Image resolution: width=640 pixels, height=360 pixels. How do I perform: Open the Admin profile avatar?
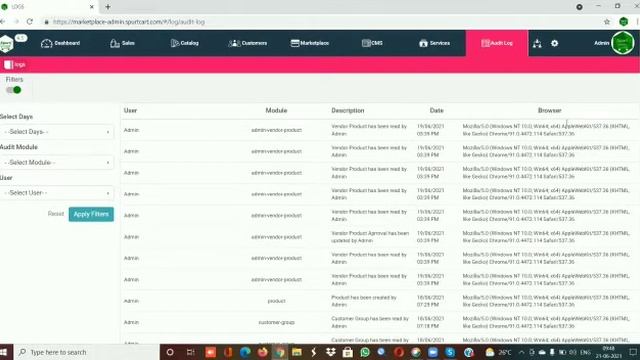coord(622,43)
